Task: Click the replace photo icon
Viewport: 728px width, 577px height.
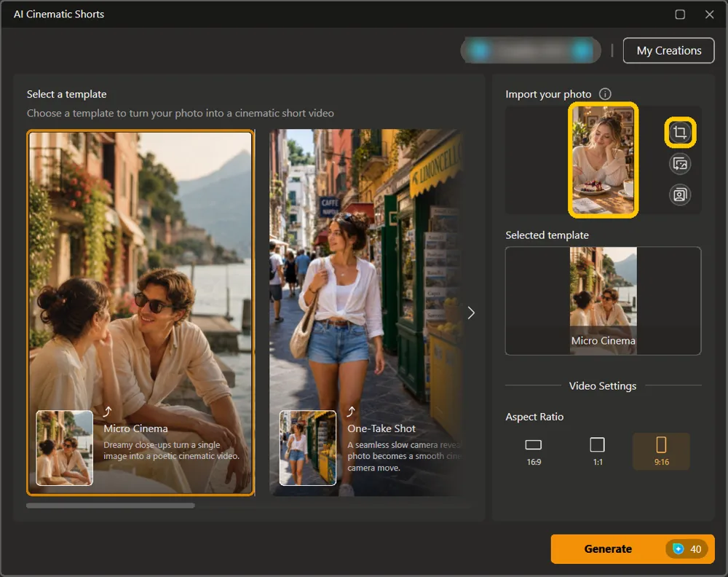Action: 680,164
